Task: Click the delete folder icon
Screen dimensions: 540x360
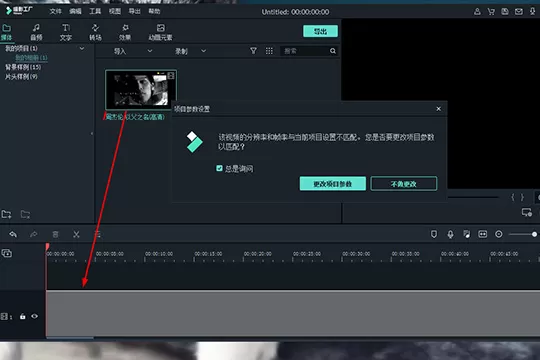Action: coord(25,214)
